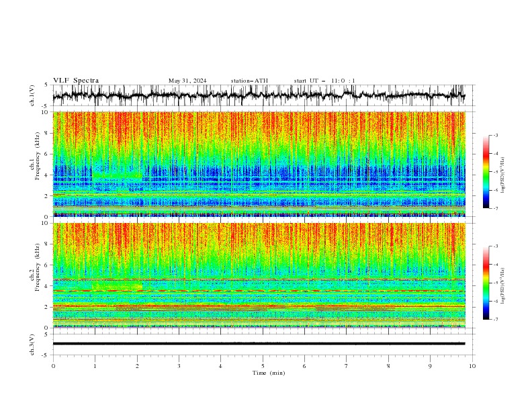Screen dimensions: 532x411
Task: Click the ch.2 "Frequency (kHz)" axis label
Action: point(38,268)
